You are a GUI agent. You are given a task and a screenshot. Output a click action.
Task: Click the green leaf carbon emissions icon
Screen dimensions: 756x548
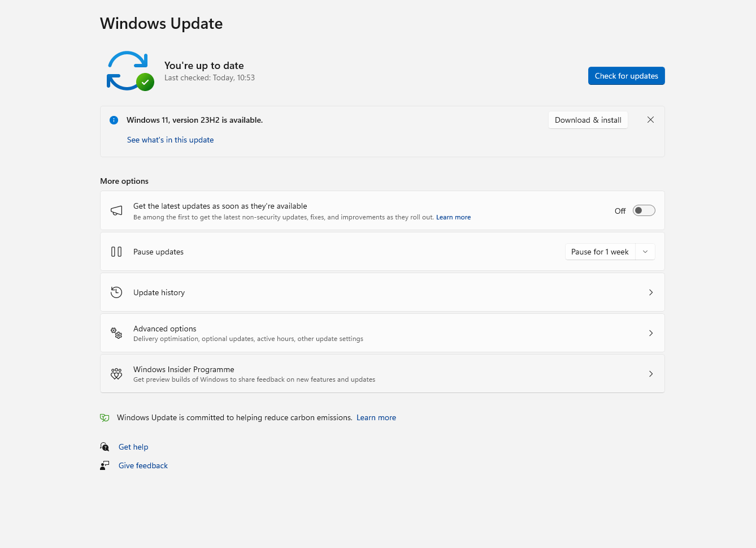coord(105,417)
